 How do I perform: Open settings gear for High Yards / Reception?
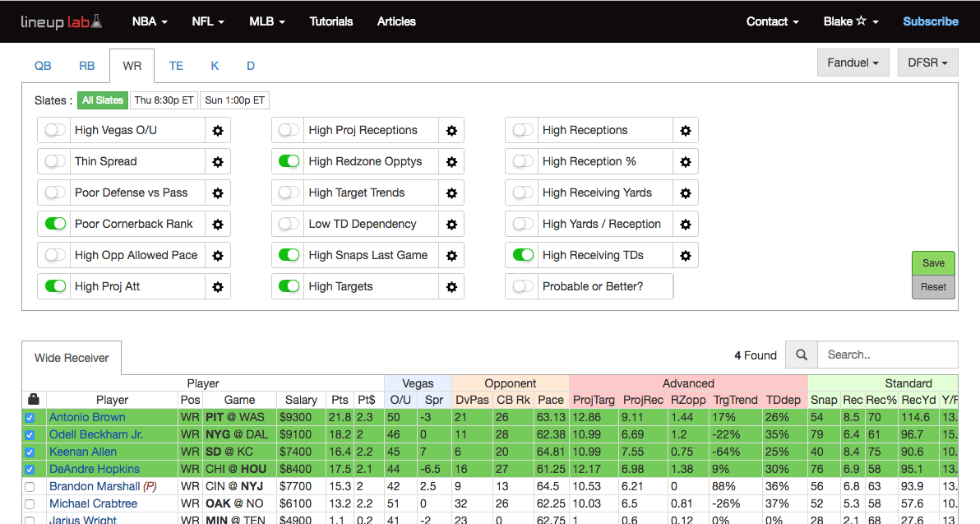coord(686,225)
